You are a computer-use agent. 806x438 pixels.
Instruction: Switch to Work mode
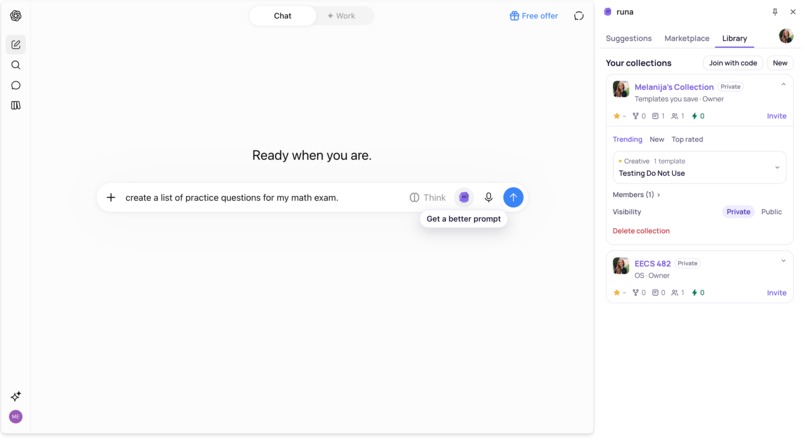click(341, 16)
